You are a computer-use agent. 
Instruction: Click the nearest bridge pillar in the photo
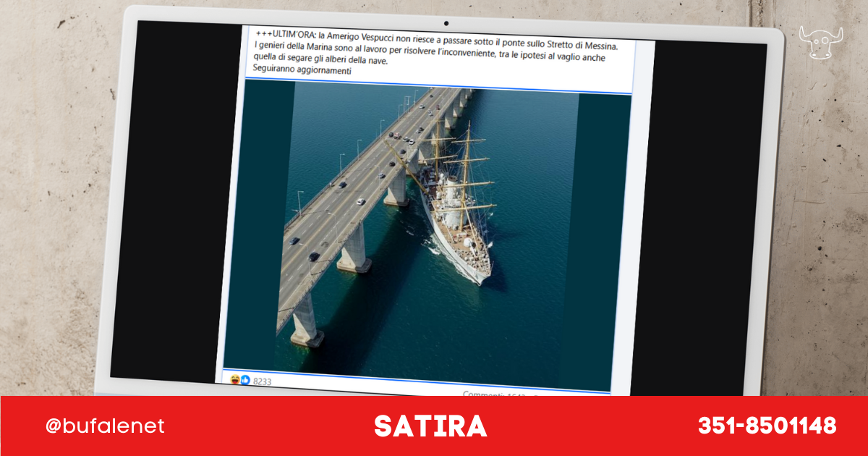pos(305,322)
